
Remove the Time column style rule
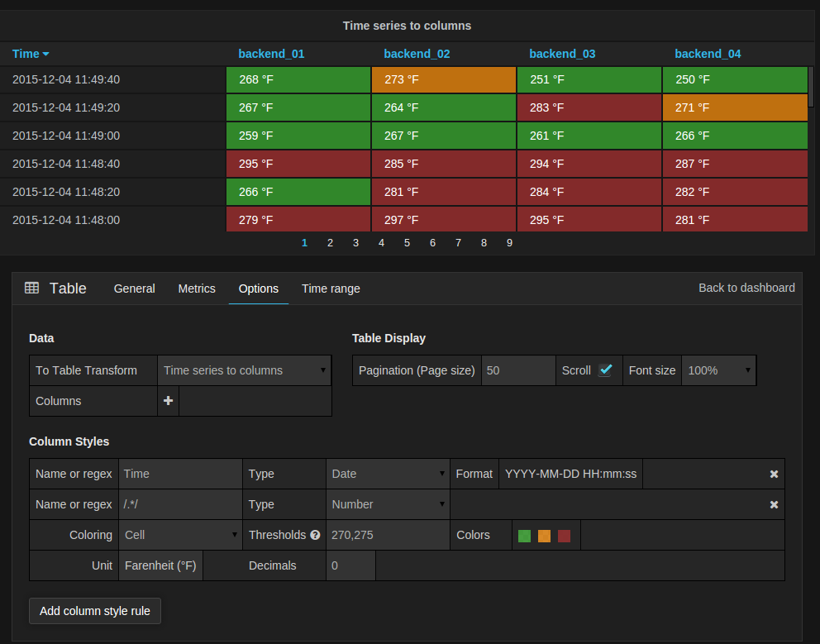[774, 474]
